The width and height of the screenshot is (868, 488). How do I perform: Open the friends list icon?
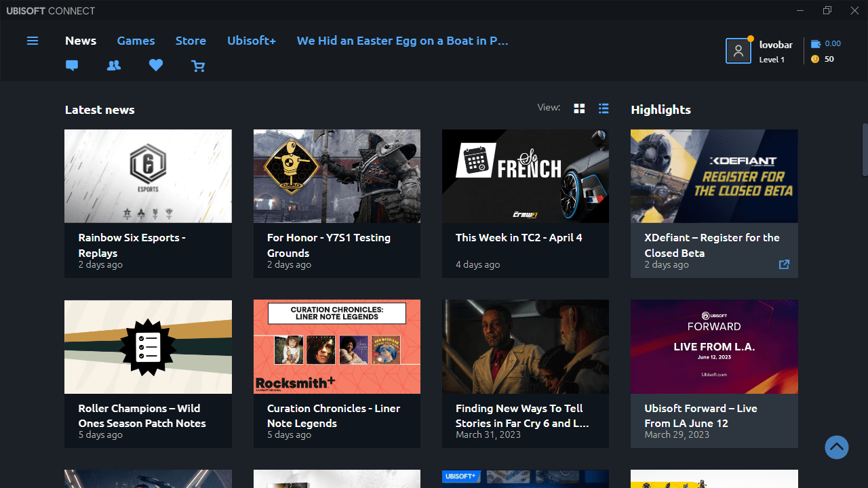tap(114, 66)
